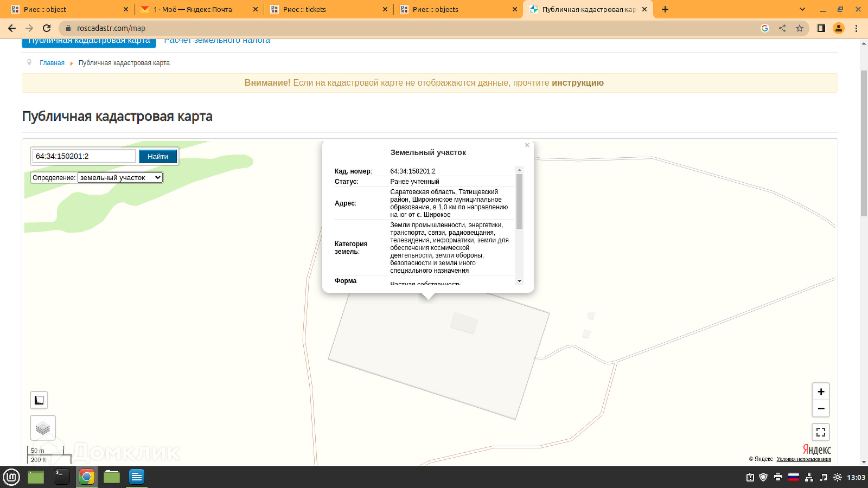Screen dimensions: 868x488
Task: Click the page vertical scrollbar thumb
Action: tap(864, 144)
